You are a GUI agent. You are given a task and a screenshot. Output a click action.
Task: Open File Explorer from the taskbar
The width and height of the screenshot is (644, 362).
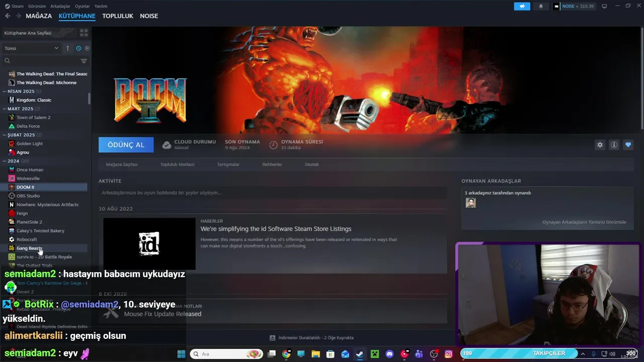(315, 354)
